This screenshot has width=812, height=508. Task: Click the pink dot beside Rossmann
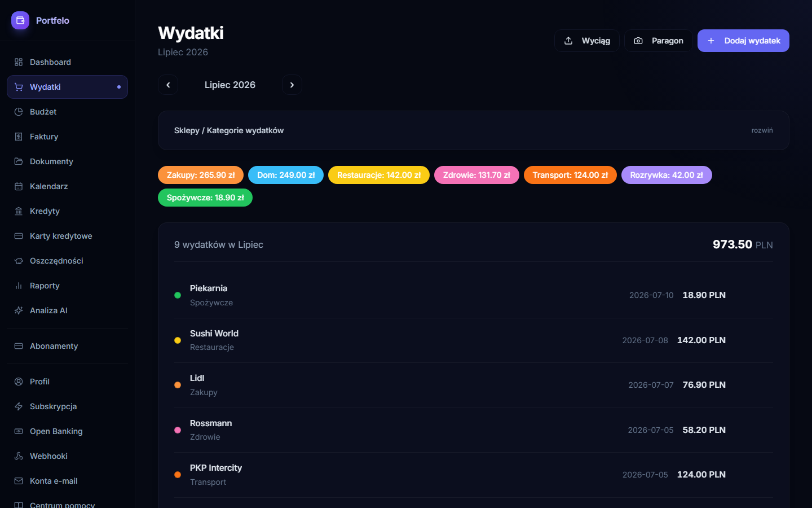tap(178, 430)
